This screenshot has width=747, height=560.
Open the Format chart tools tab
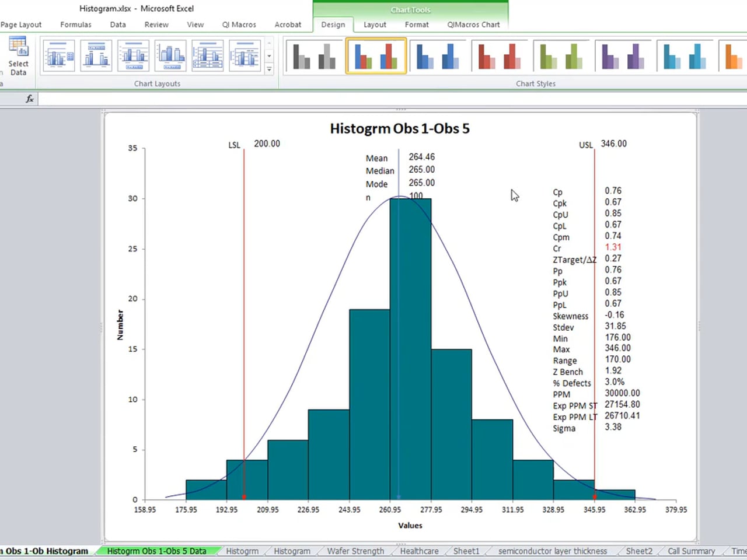[x=417, y=24]
